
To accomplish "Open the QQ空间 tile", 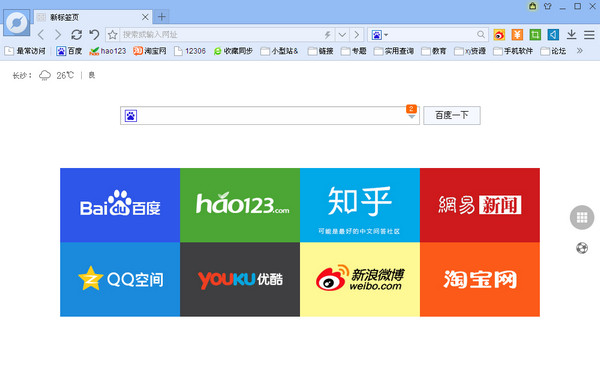I will [120, 279].
